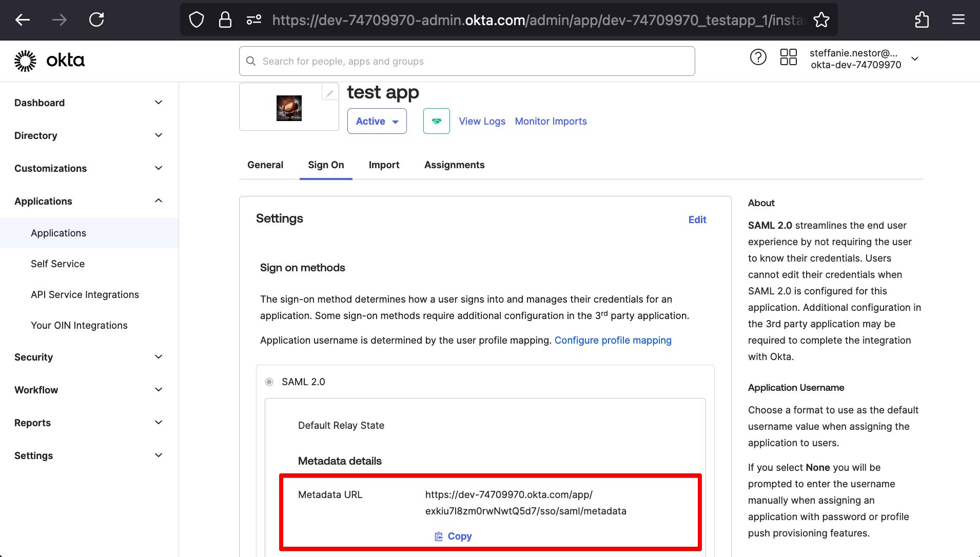Viewport: 980px width, 557px height.
Task: Switch to the General tab
Action: (x=265, y=165)
